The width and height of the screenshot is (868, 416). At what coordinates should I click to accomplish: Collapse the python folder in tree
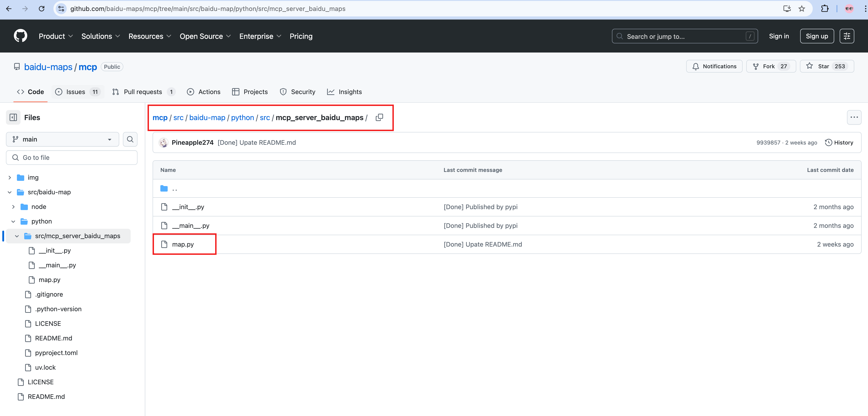(x=13, y=221)
